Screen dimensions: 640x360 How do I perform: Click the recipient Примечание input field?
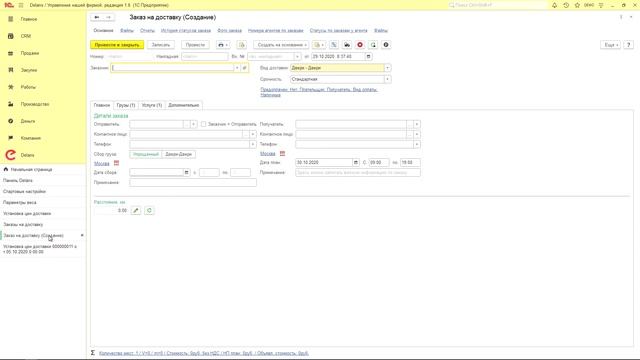pyautogui.click(x=358, y=173)
